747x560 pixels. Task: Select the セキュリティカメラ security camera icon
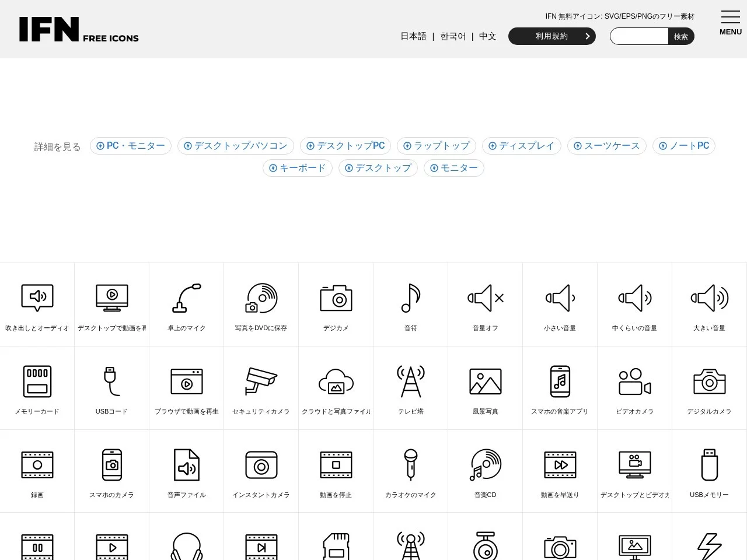261,381
